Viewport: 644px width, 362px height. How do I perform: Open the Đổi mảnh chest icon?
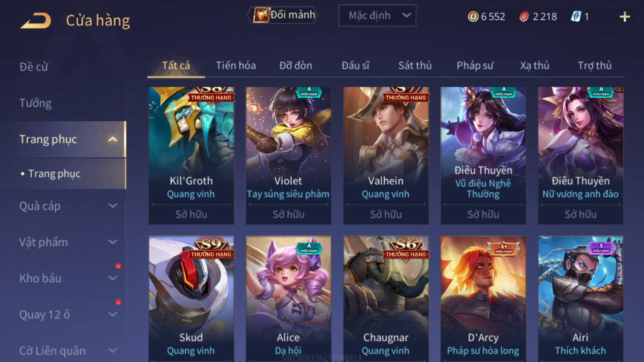click(x=261, y=15)
